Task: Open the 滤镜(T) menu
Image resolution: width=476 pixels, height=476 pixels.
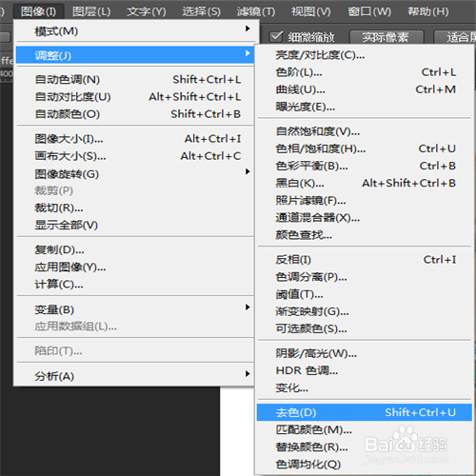Action: click(256, 11)
